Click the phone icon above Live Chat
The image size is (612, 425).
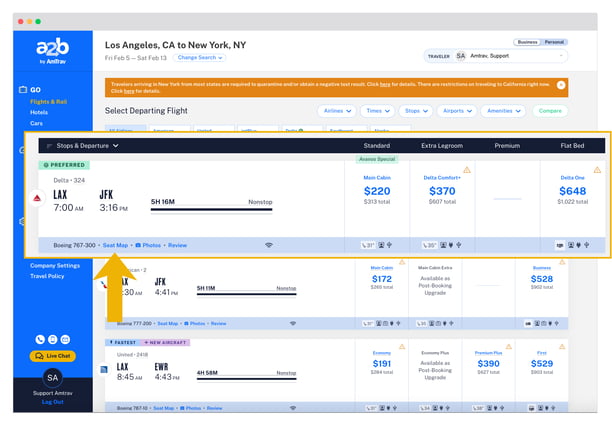pos(41,340)
